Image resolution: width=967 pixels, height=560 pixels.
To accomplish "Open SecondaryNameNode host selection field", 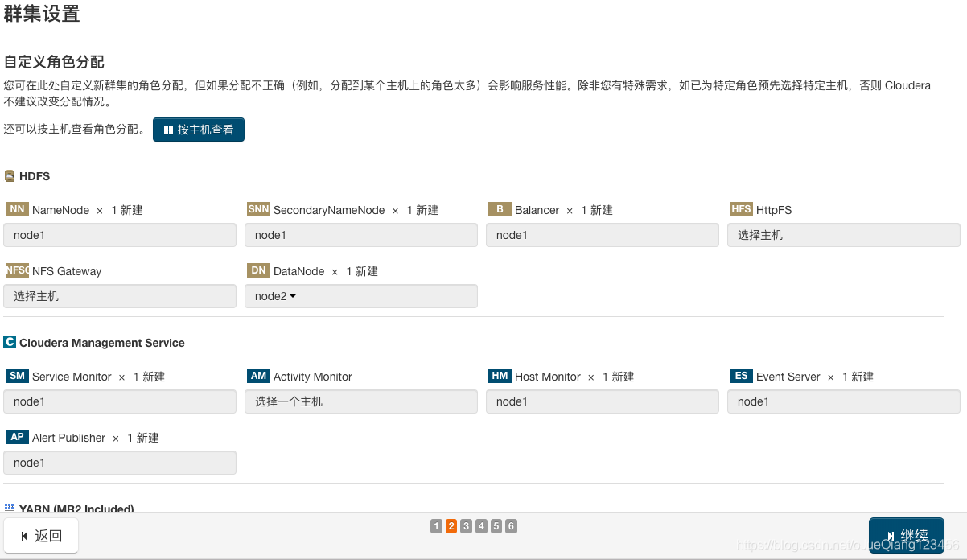I will click(x=361, y=235).
